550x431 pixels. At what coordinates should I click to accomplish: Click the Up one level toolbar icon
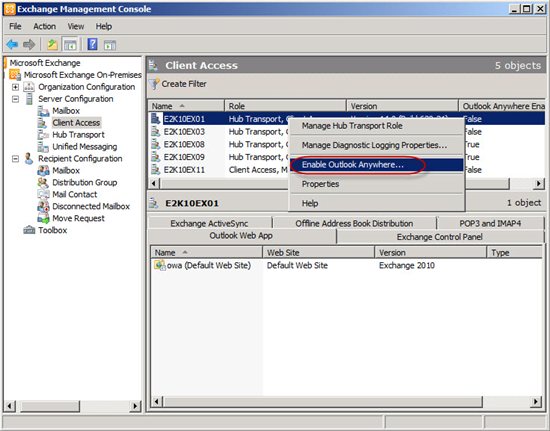(53, 45)
